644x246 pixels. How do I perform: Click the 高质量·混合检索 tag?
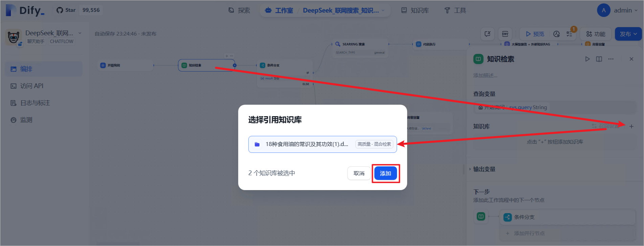[374, 144]
